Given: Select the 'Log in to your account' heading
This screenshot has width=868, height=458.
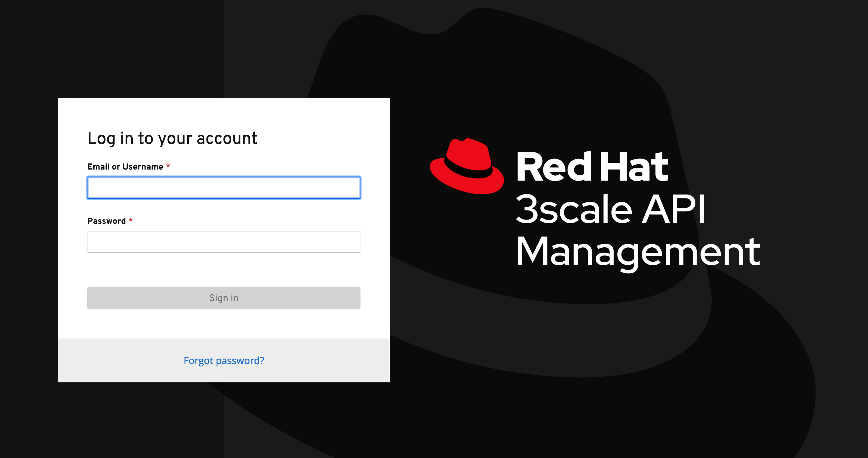Looking at the screenshot, I should 172,138.
